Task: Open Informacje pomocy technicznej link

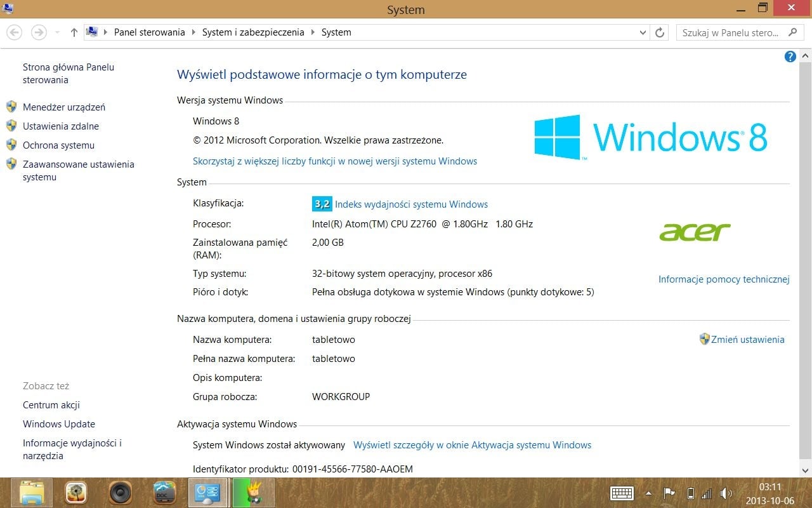Action: [724, 279]
